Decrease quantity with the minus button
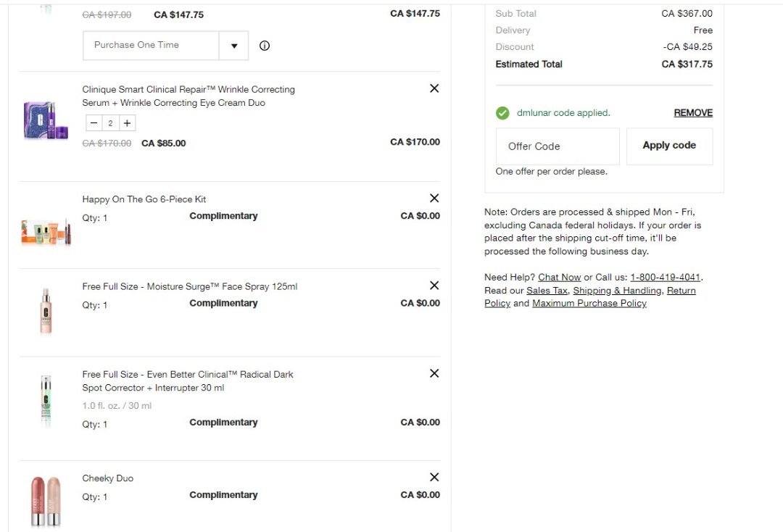The width and height of the screenshot is (783, 532). pyautogui.click(x=94, y=123)
